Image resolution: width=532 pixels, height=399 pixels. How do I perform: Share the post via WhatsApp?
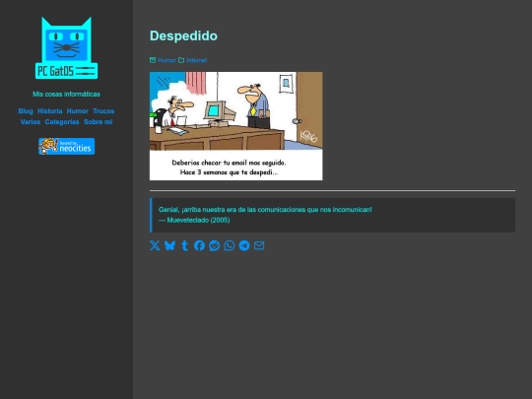(230, 245)
